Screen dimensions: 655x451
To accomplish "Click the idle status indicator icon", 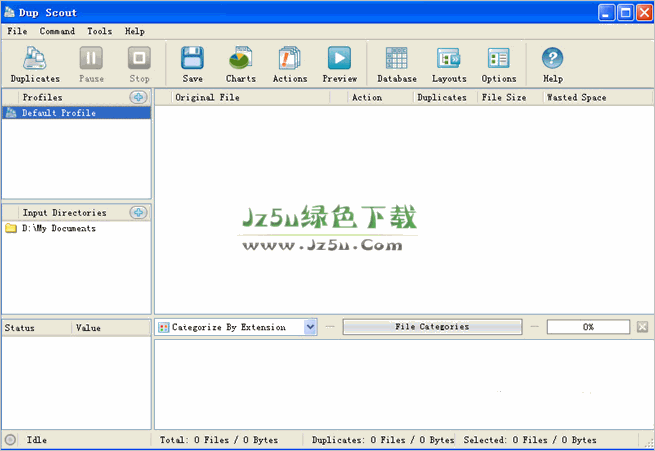I will point(10,440).
